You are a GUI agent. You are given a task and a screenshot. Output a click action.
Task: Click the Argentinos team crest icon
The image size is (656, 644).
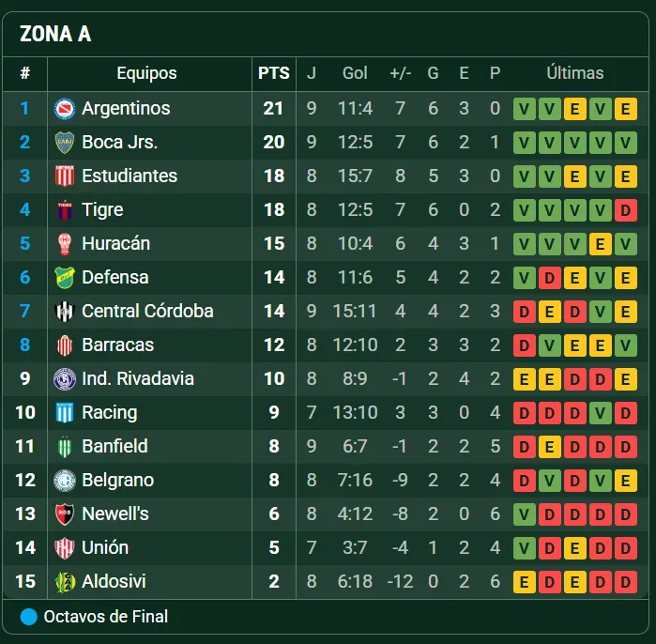pos(64,109)
